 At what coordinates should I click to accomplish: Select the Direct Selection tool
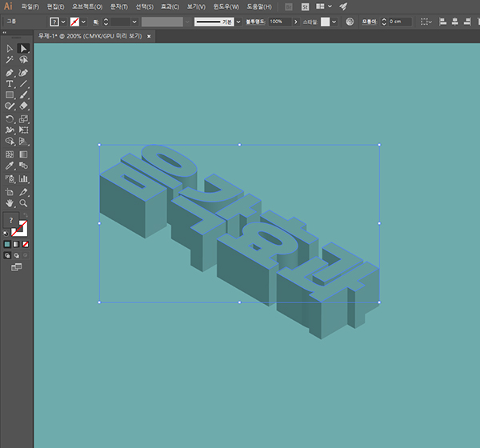(23, 48)
